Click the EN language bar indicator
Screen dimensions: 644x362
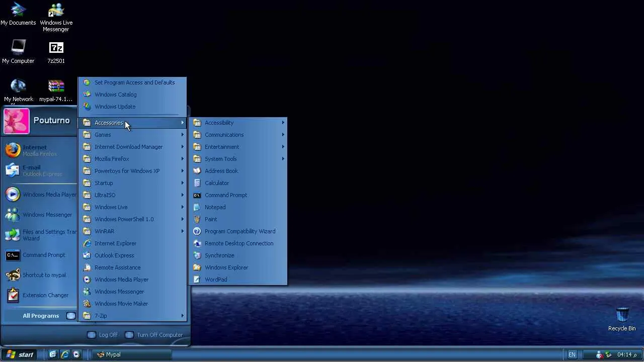tap(572, 354)
